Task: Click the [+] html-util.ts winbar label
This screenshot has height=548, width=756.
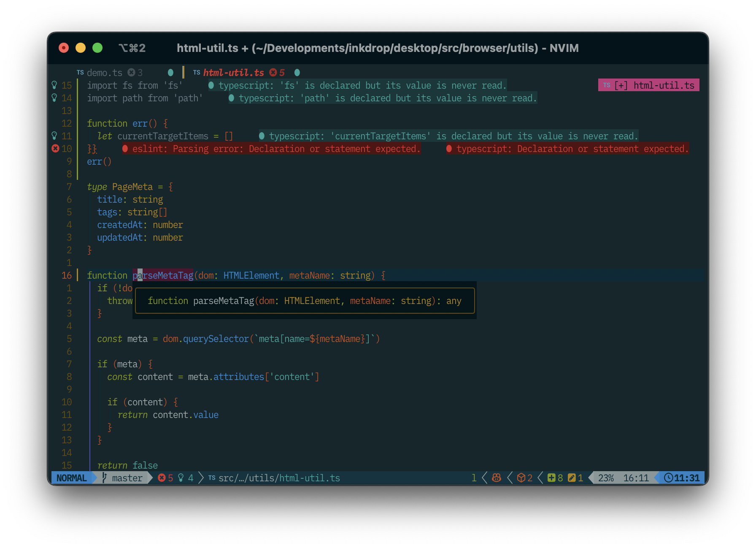Action: 649,85
